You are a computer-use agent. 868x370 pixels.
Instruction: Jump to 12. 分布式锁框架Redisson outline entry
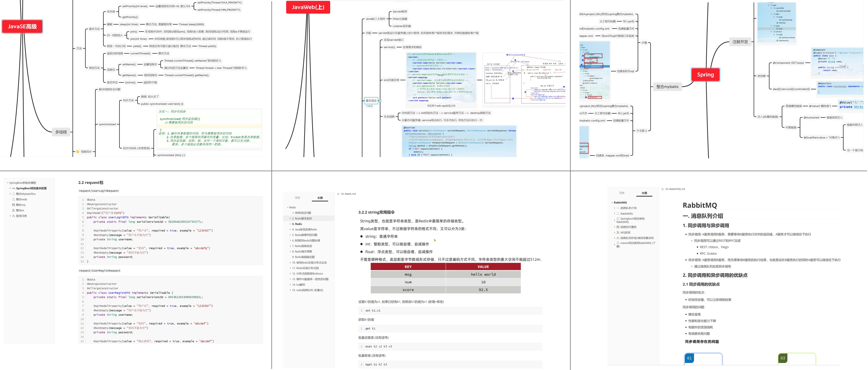point(307,274)
